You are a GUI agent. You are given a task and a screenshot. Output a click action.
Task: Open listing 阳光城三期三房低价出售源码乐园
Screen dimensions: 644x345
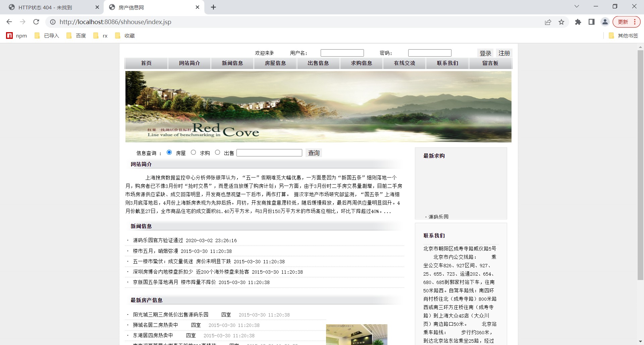tap(171, 315)
